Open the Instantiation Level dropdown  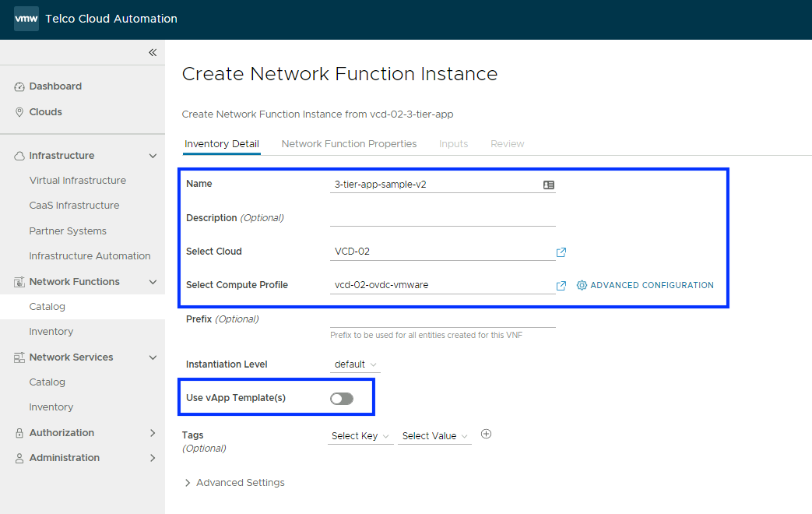click(x=356, y=364)
